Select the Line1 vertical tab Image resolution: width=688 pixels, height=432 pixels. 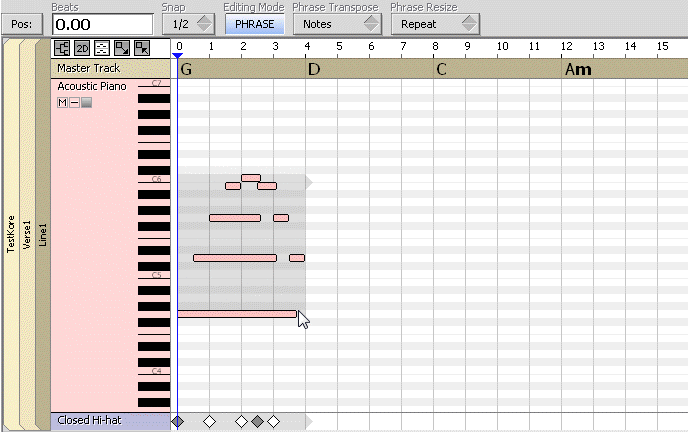click(x=43, y=235)
